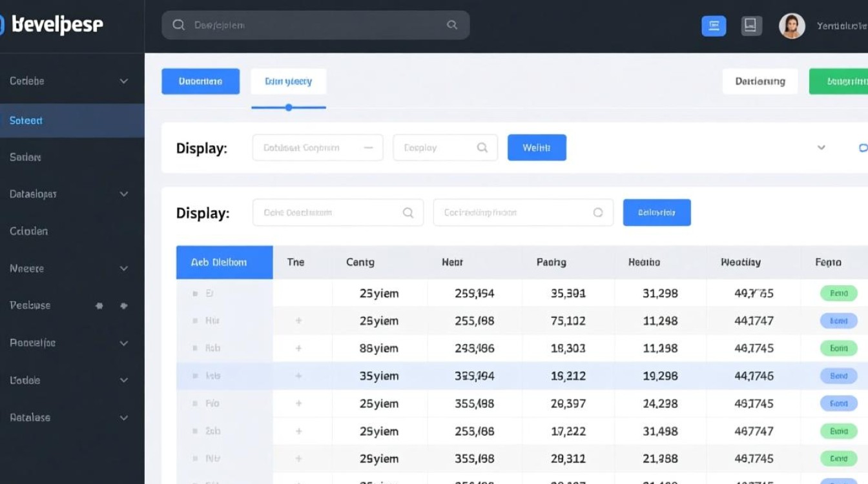The width and height of the screenshot is (868, 484).
Task: Select the checkbox in the 18,303 row
Action: [195, 348]
